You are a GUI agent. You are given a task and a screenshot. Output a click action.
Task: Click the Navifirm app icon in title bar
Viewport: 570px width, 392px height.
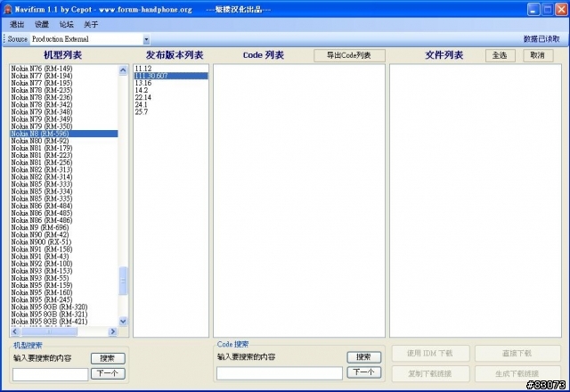7,10
